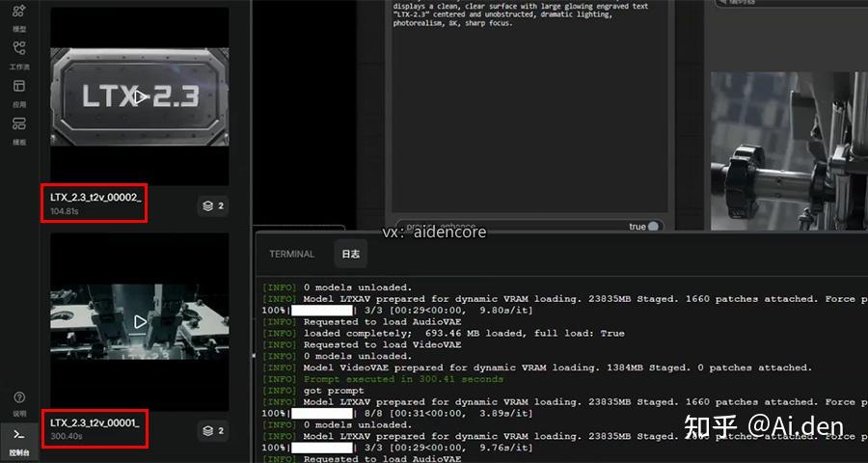Image resolution: width=868 pixels, height=463 pixels.
Task: Open the 模型 models sidebar panel
Action: click(19, 17)
